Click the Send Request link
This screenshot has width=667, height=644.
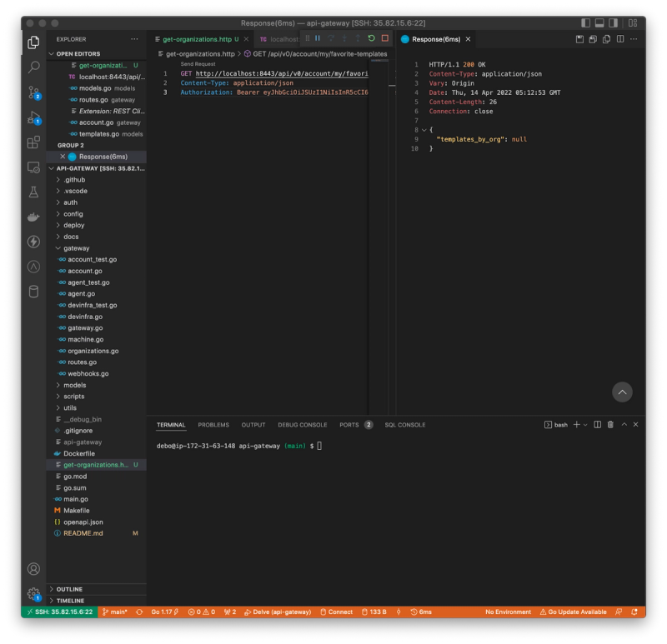[198, 64]
